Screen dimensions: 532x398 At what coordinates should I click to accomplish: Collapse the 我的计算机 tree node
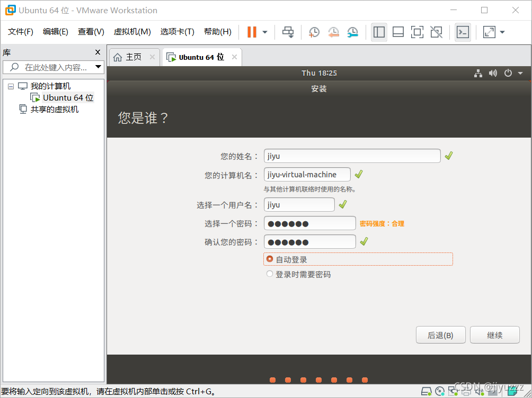pos(12,86)
